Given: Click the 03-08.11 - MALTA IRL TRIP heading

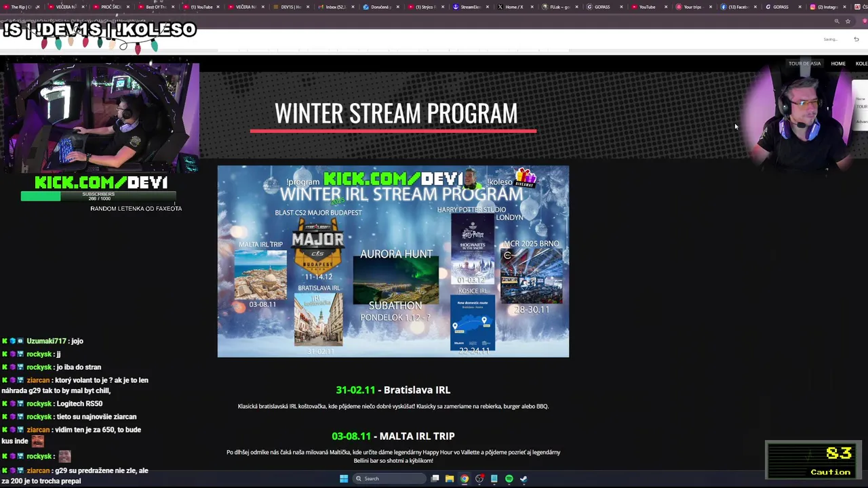Looking at the screenshot, I should tap(393, 436).
